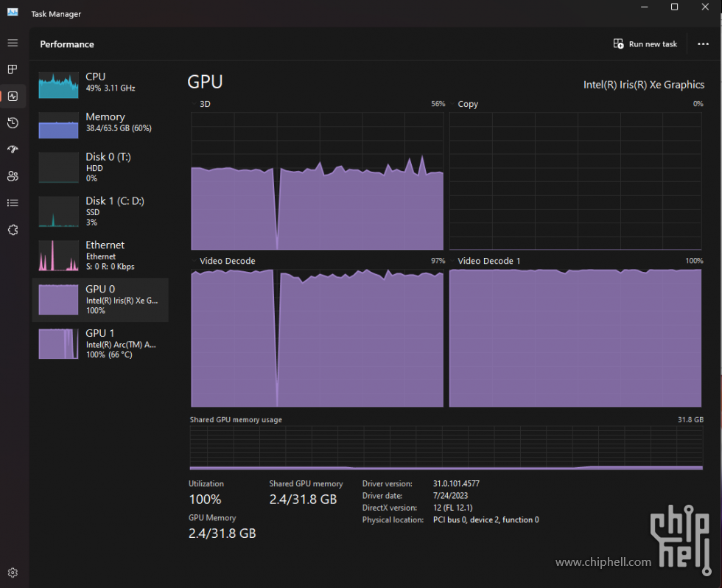This screenshot has height=588, width=722.
Task: Click the GPU 1 mini graph thumbnail
Action: coord(58,344)
